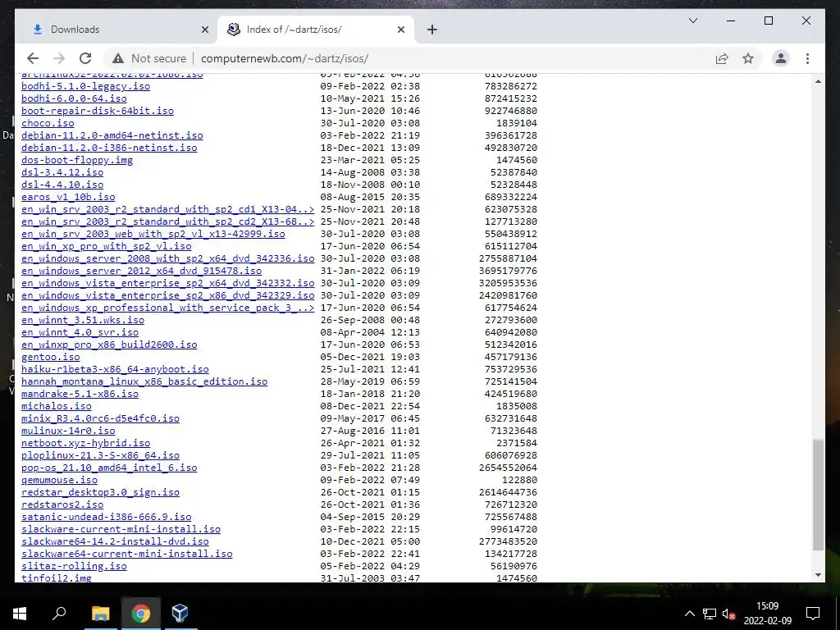Image resolution: width=840 pixels, height=630 pixels.
Task: Open the dsl-3.4.12.iso link
Action: [x=62, y=172]
